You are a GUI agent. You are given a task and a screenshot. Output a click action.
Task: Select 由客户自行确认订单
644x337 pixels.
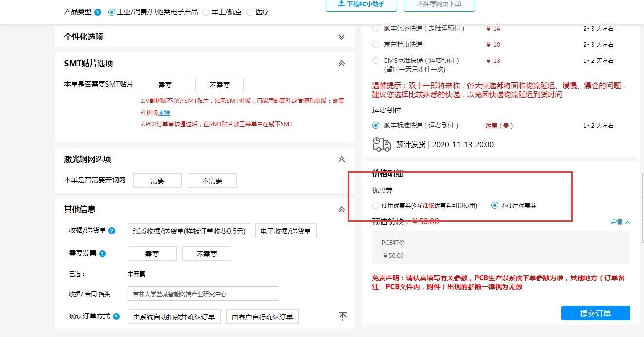pyautogui.click(x=262, y=317)
